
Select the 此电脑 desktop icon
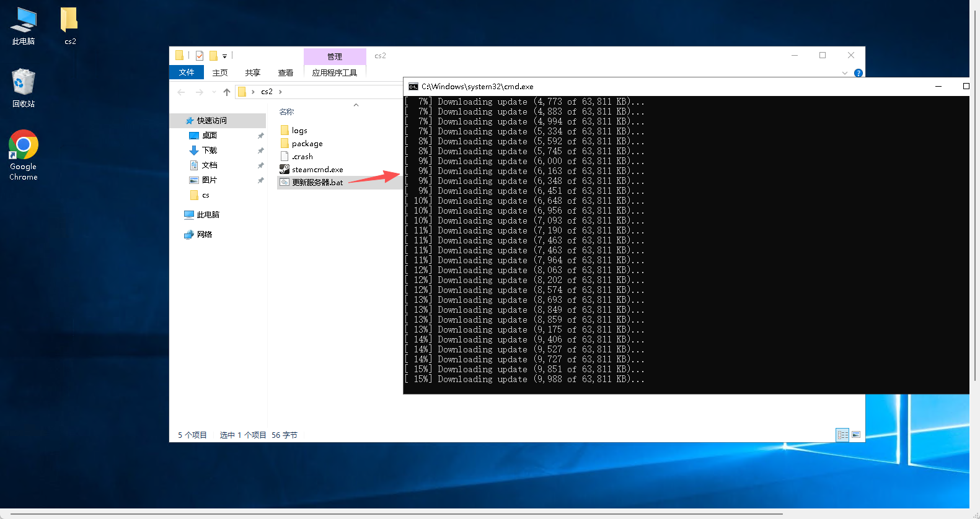pos(24,26)
